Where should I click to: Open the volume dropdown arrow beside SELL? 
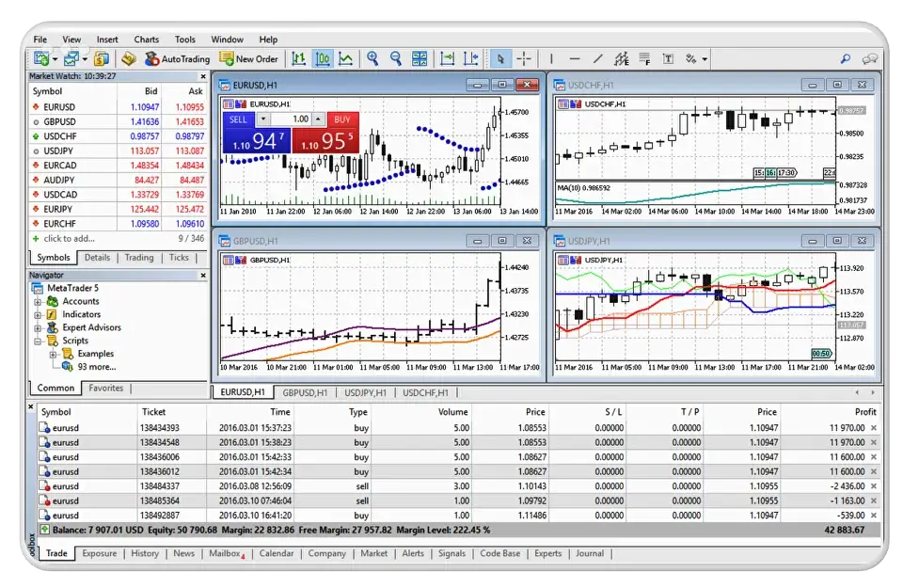263,119
